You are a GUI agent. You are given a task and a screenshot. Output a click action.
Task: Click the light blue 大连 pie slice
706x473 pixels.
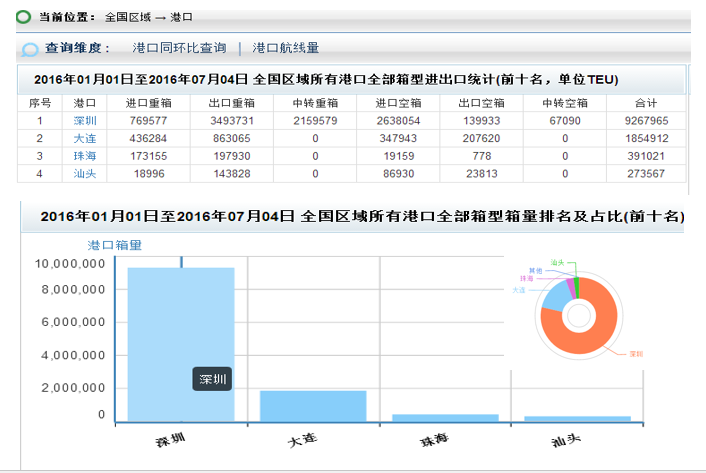pyautogui.click(x=553, y=296)
